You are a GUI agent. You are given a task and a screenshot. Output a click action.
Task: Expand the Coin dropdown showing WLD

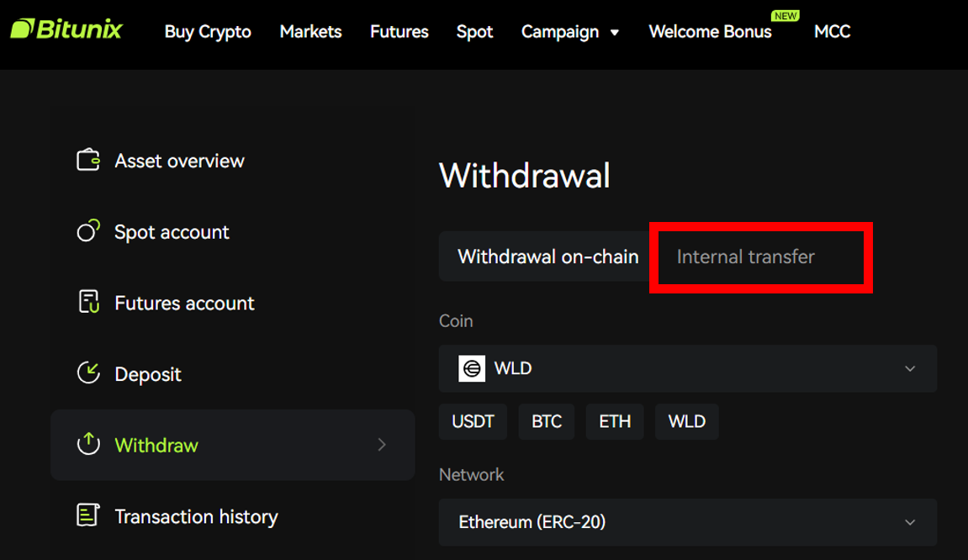(x=688, y=368)
